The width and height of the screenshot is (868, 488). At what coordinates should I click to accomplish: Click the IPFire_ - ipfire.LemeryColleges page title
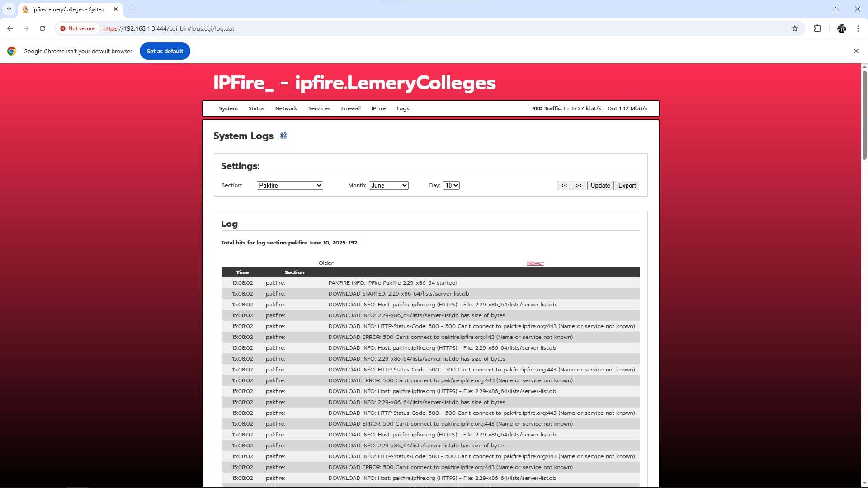click(x=354, y=83)
